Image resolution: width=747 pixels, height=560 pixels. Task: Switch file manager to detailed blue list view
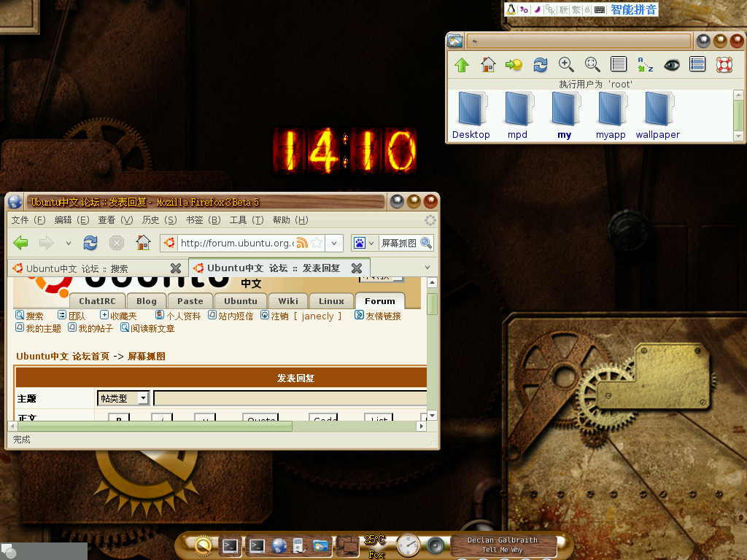tap(697, 64)
